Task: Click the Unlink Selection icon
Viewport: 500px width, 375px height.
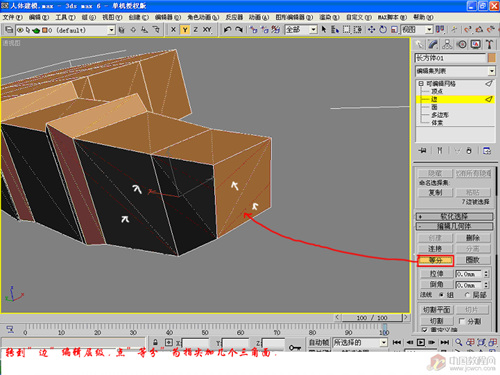Action: coord(265,30)
